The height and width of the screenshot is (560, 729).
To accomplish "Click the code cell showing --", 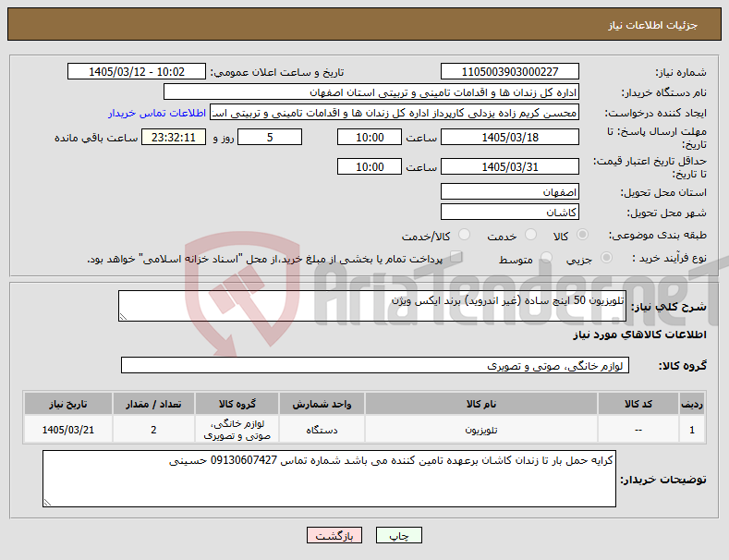I will (x=638, y=430).
